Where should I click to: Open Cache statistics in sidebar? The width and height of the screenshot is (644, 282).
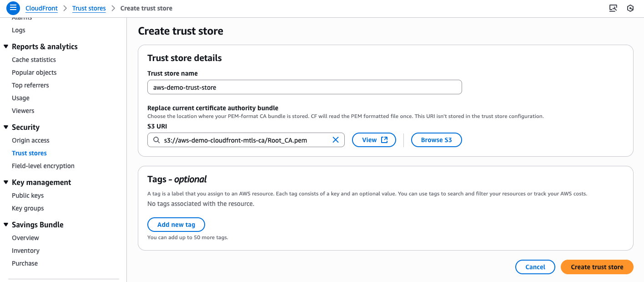tap(34, 60)
